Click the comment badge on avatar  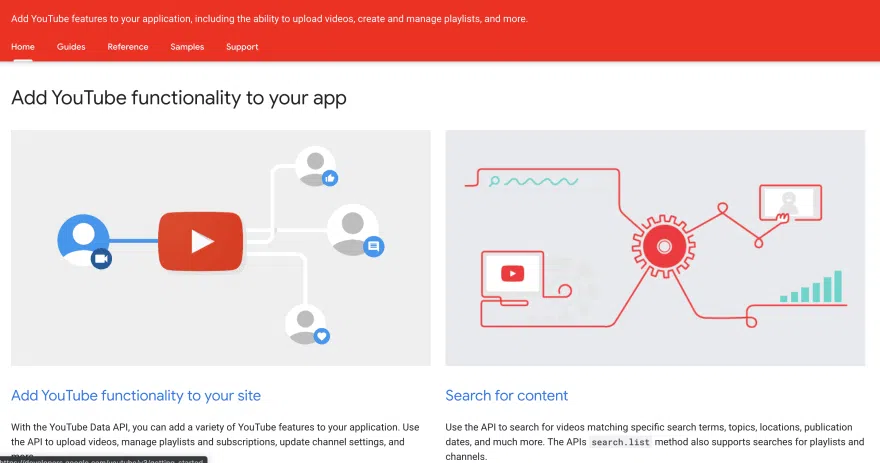coord(374,246)
